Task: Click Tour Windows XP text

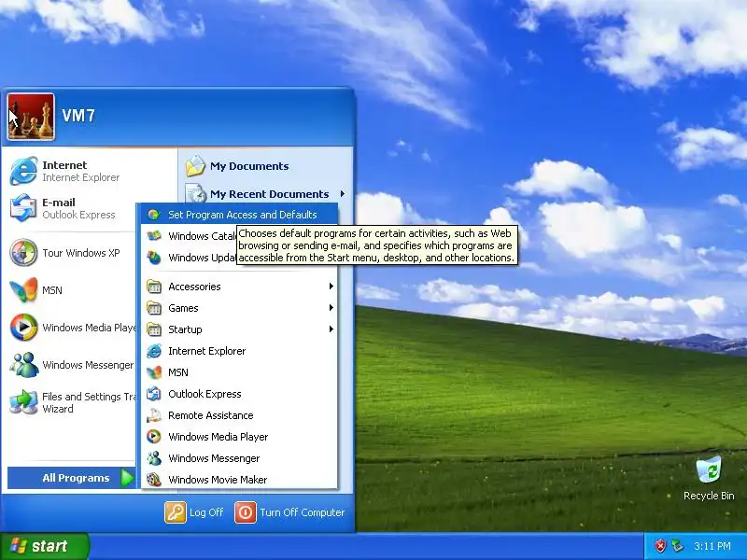Action: pos(81,253)
